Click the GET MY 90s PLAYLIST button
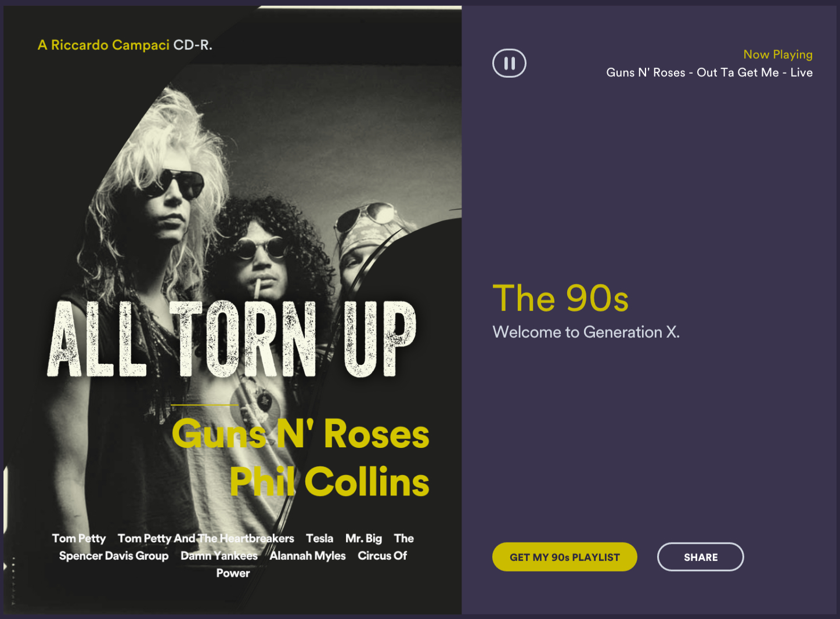This screenshot has width=840, height=619. coord(564,557)
